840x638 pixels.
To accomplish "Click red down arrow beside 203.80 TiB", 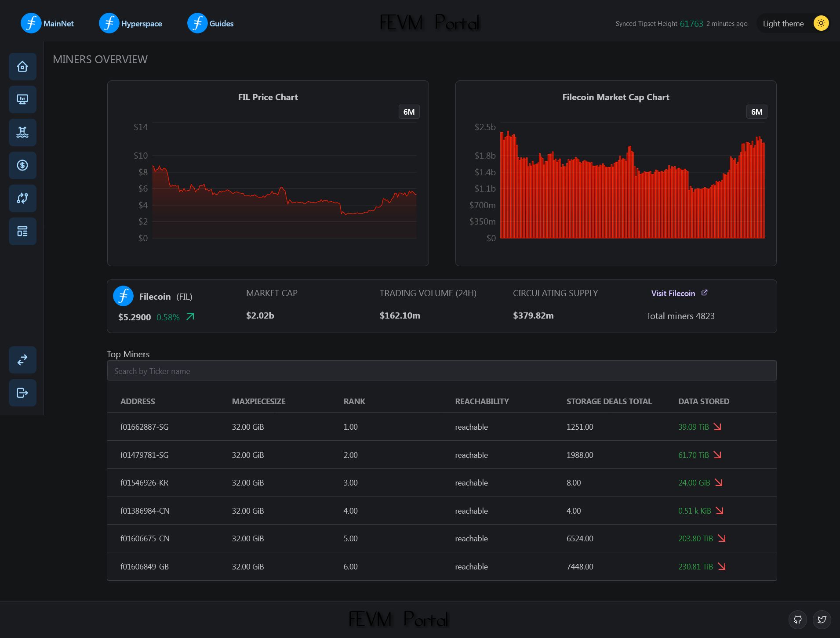I will click(722, 538).
